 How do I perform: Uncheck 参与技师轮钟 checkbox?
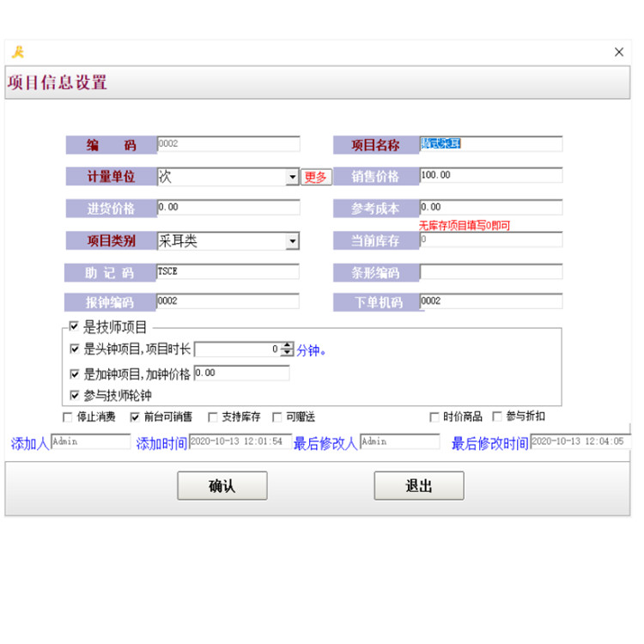click(75, 396)
